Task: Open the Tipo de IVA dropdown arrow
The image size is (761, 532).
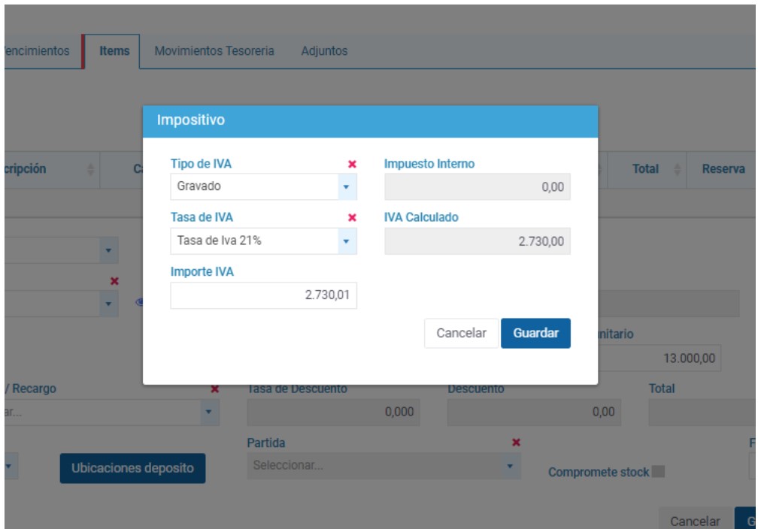Action: point(347,186)
